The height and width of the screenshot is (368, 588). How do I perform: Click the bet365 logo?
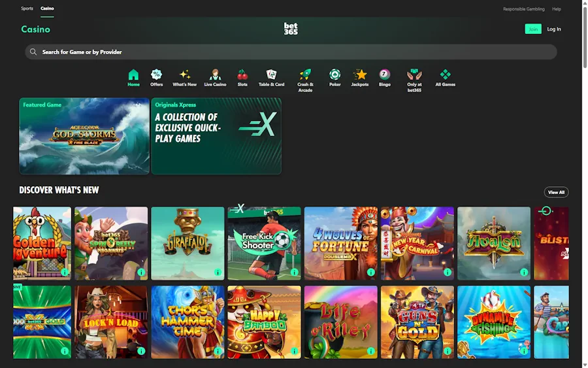291,29
